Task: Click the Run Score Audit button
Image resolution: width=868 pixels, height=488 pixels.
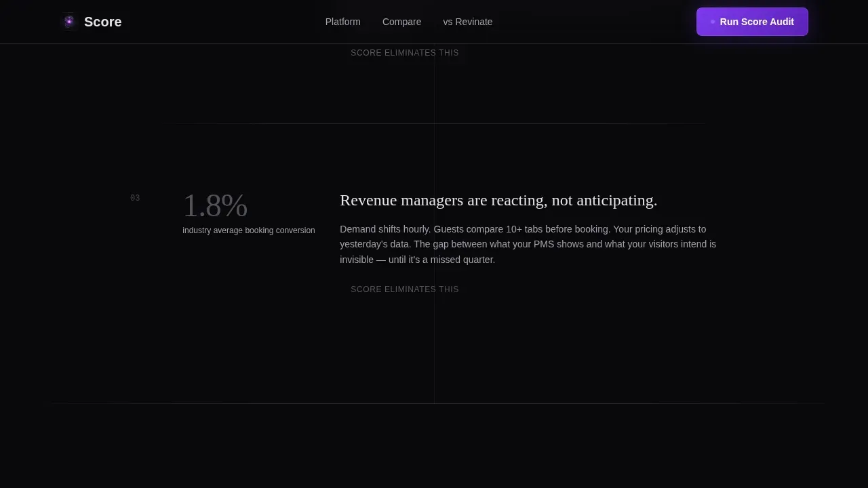Action: pyautogui.click(x=752, y=22)
